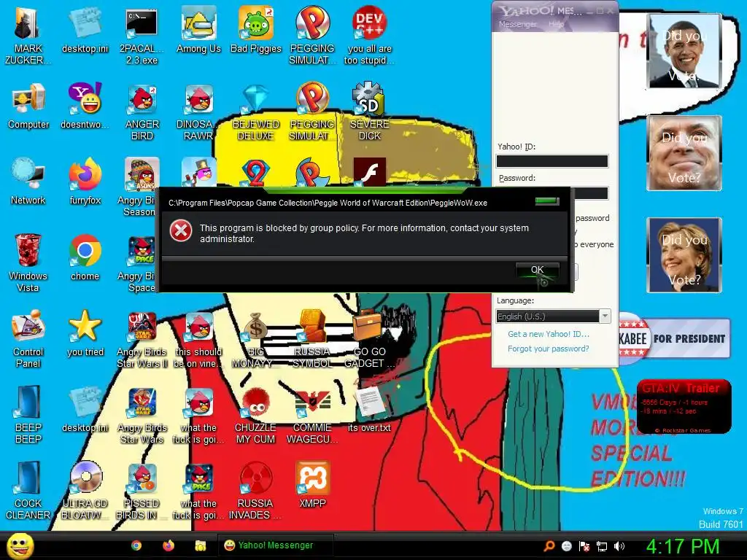This screenshot has width=747, height=560.
Task: Click the Yahoo! ID input field
Action: (x=552, y=161)
